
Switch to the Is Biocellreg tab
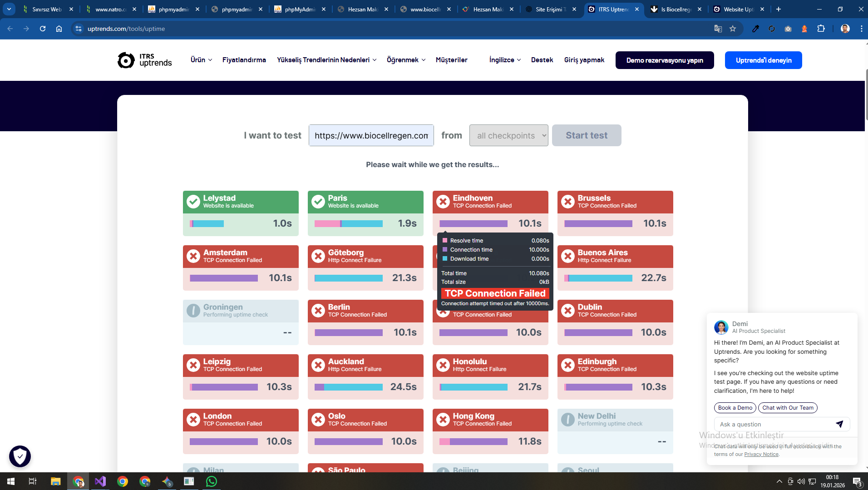pyautogui.click(x=676, y=9)
